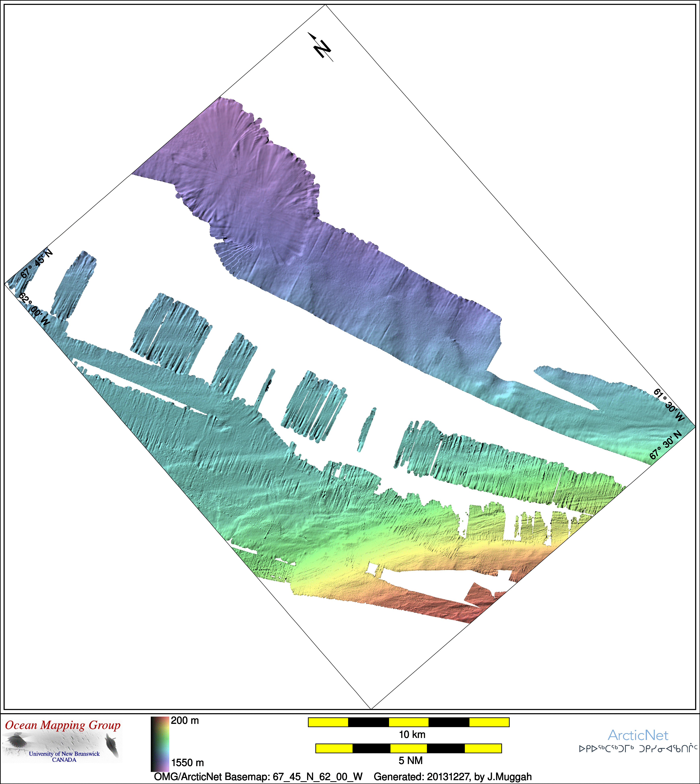The height and width of the screenshot is (784, 700).
Task: Click the 67° 30' N latitude label
Action: click(x=665, y=446)
